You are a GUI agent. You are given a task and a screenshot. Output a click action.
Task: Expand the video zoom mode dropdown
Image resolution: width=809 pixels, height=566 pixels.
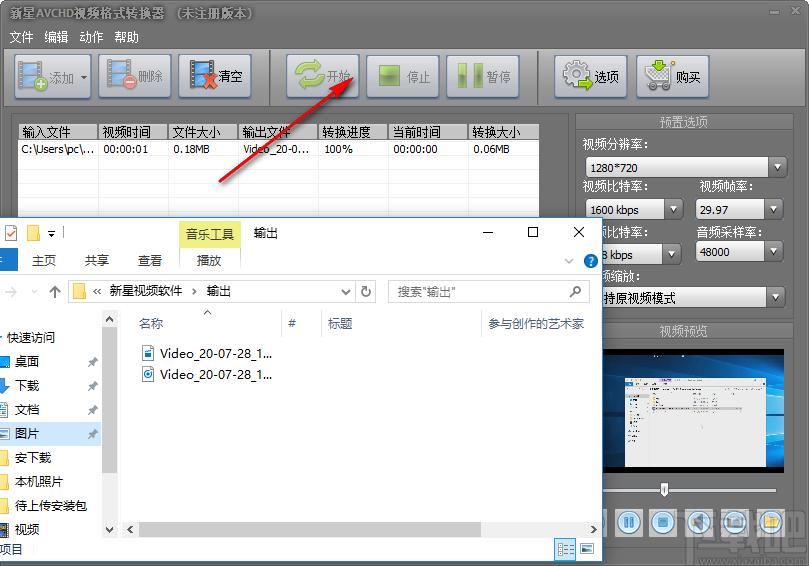(775, 297)
